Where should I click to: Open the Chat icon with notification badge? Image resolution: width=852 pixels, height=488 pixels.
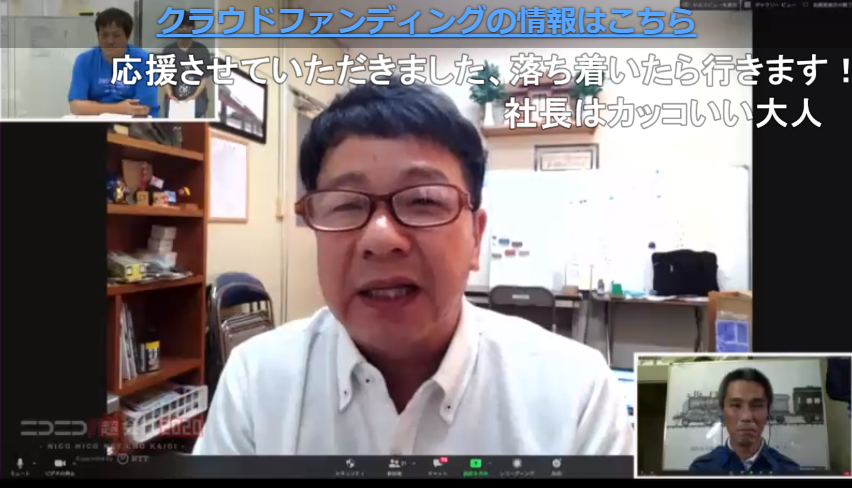pyautogui.click(x=437, y=464)
